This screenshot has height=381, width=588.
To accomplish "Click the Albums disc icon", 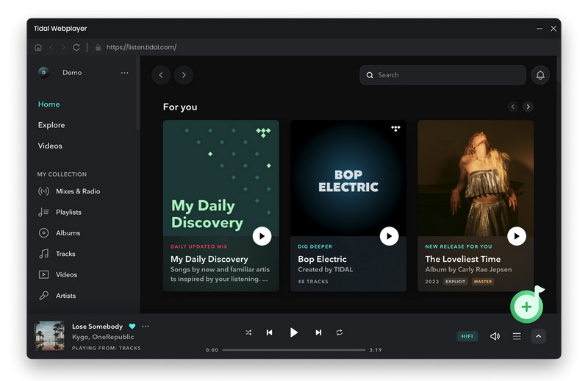I will point(43,232).
